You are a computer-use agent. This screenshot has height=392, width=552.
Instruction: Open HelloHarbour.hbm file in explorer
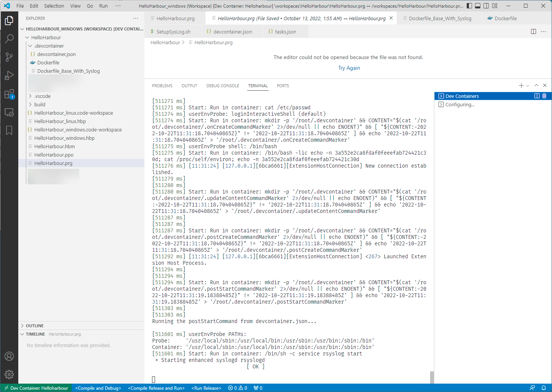(x=54, y=146)
